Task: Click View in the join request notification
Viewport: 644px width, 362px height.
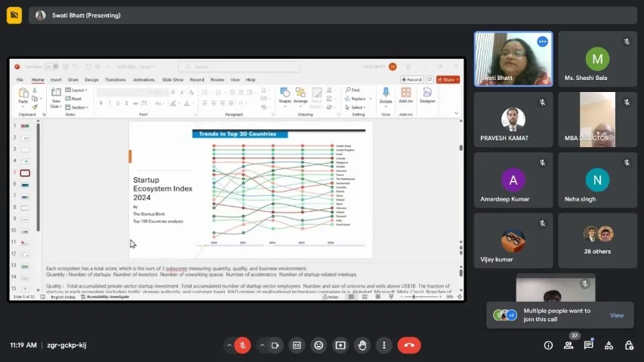Action: 617,315
